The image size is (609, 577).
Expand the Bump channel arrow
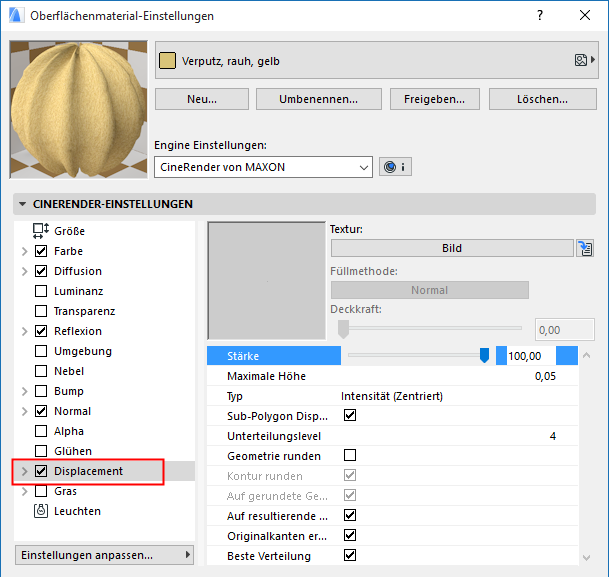tap(24, 391)
